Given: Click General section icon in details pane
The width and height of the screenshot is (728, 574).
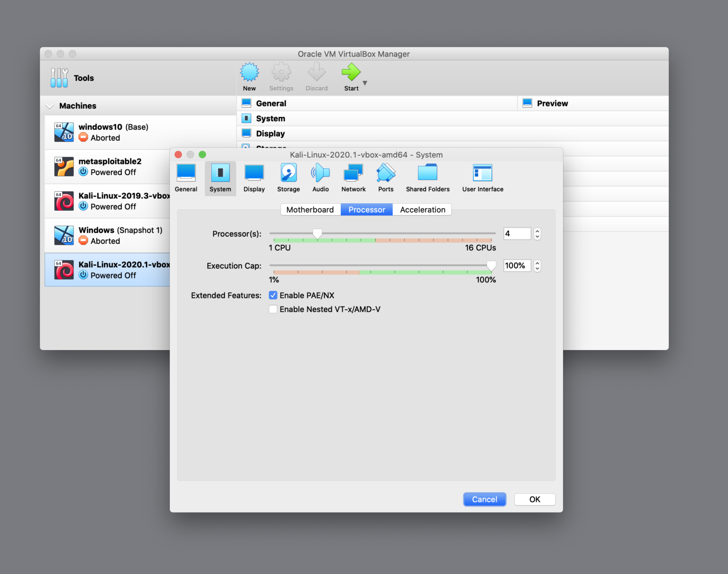Looking at the screenshot, I should pyautogui.click(x=246, y=103).
